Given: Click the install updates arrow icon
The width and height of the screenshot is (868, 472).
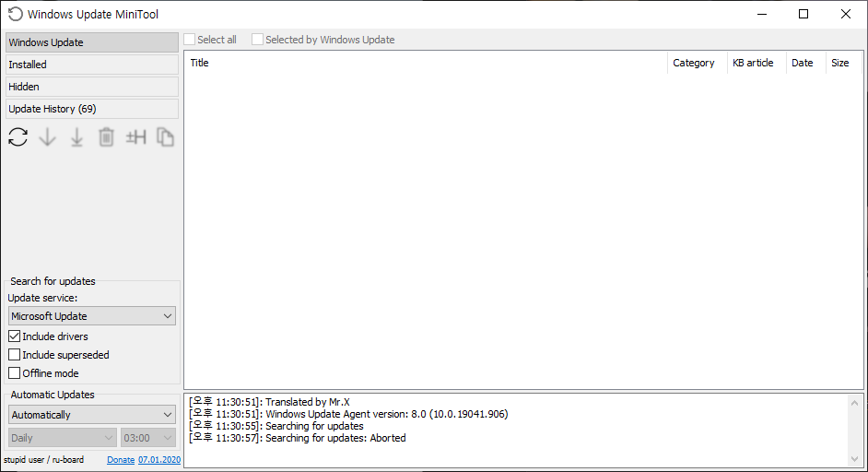Looking at the screenshot, I should pyautogui.click(x=77, y=136).
